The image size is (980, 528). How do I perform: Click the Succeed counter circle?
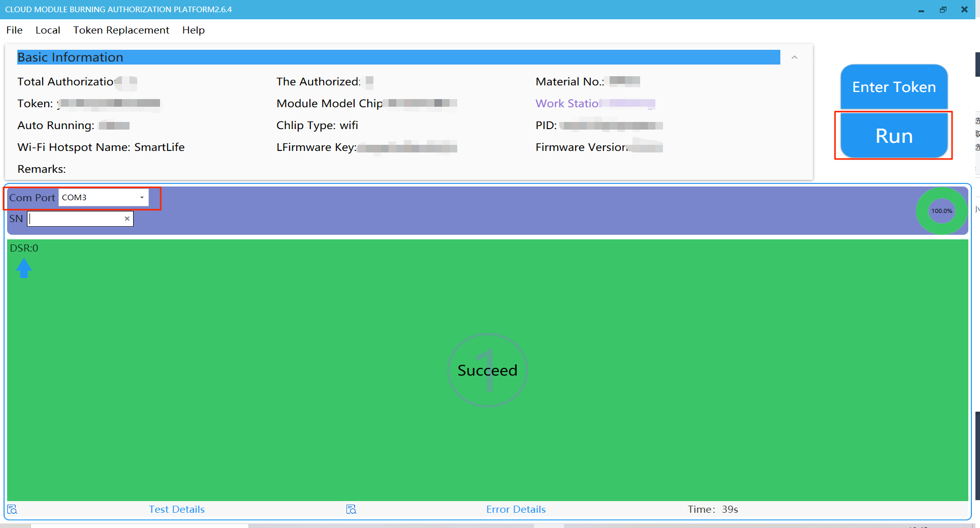487,370
